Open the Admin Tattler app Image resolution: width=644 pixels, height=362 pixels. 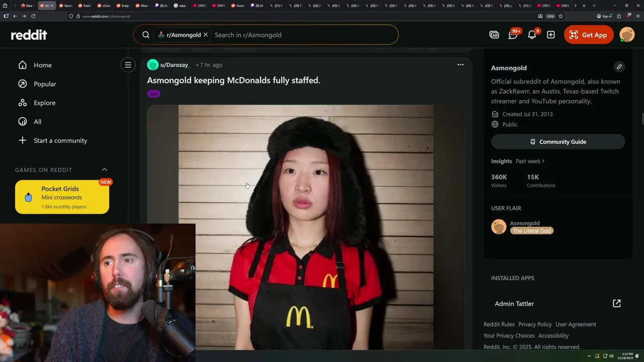514,304
